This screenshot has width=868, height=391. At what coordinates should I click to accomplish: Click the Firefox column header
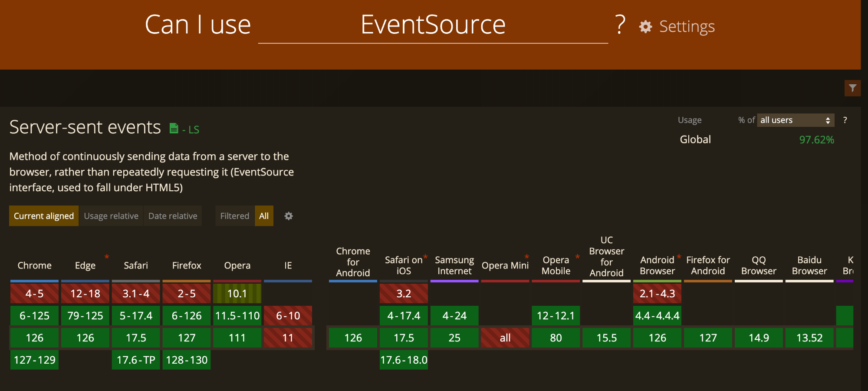click(187, 265)
